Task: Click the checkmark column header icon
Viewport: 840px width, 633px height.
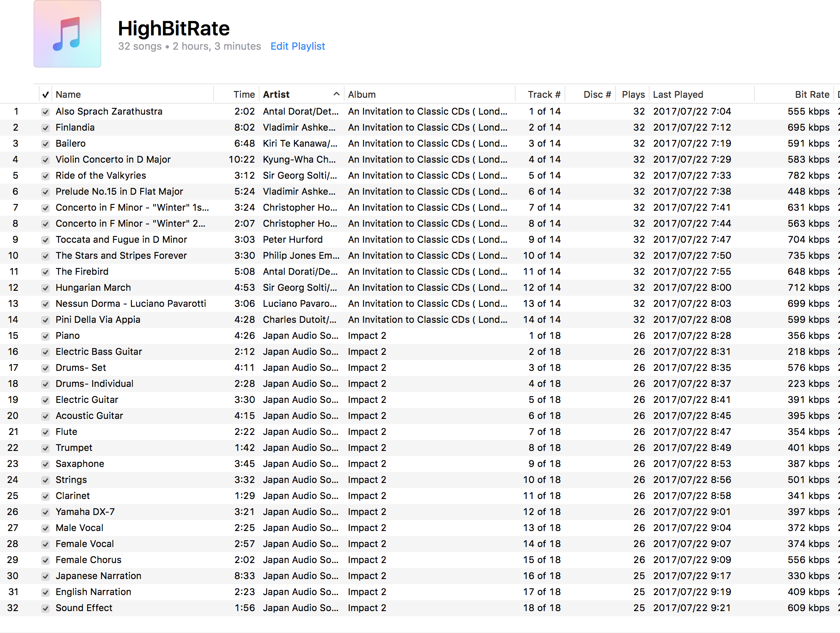Action: point(45,95)
